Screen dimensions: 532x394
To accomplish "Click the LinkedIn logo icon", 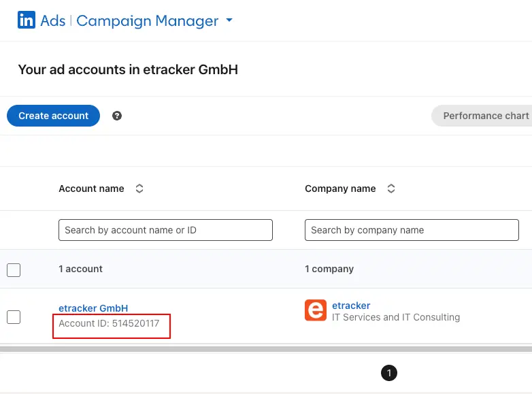I will pos(27,20).
